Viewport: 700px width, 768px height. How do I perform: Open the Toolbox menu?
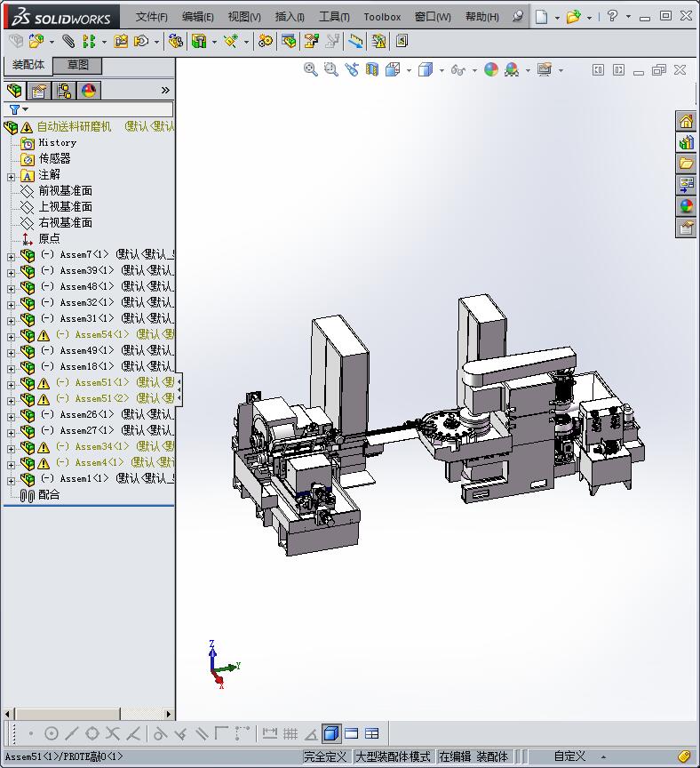click(382, 17)
